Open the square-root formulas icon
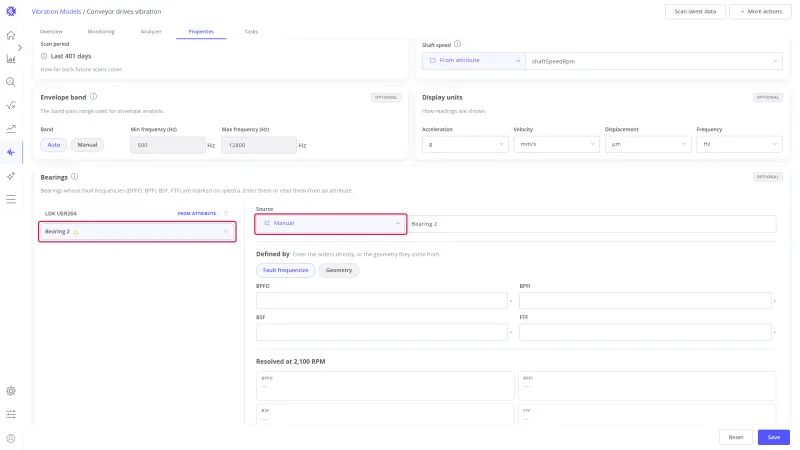Screen dimensions: 800x450 pyautogui.click(x=11, y=106)
